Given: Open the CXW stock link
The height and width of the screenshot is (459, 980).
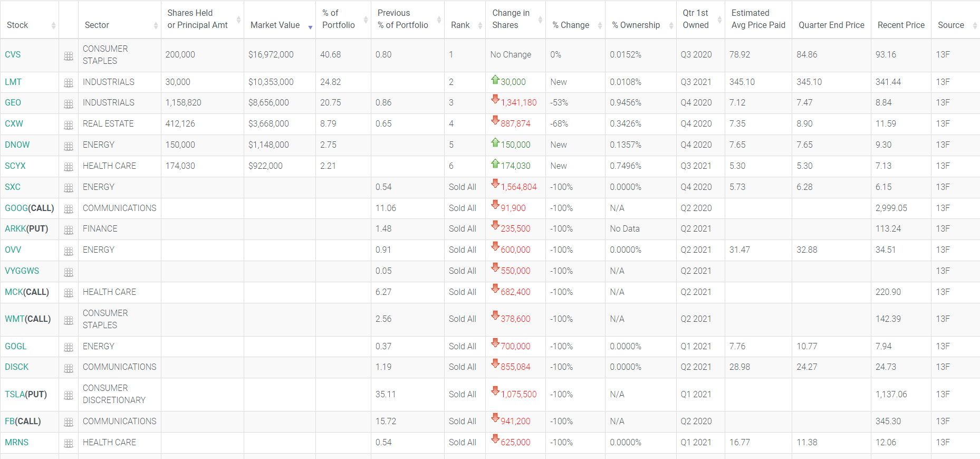Looking at the screenshot, I should (x=14, y=124).
